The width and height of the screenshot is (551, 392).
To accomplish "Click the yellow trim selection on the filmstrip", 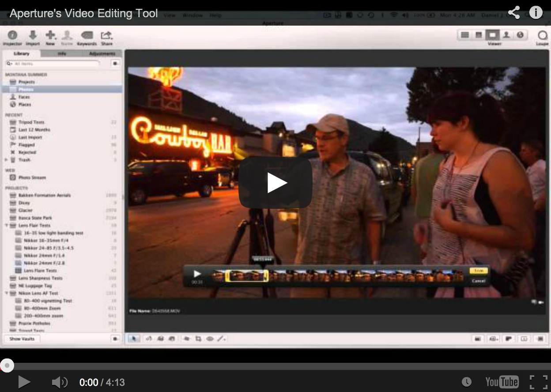I will 247,276.
